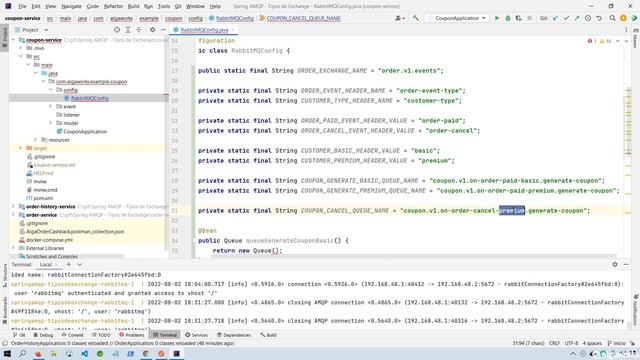Open Visual Studio Code from taskbar

click(x=84, y=353)
